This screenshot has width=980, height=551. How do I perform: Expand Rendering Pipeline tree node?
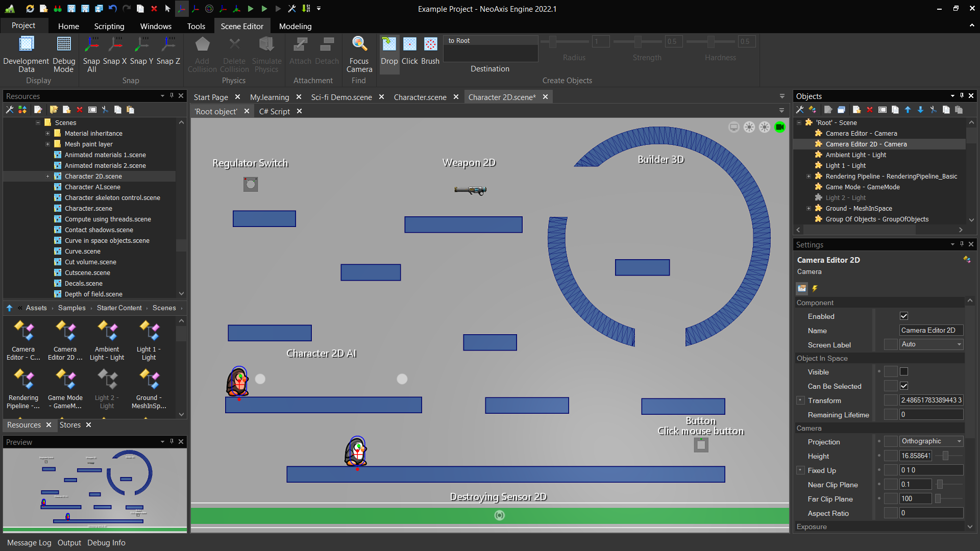click(808, 177)
